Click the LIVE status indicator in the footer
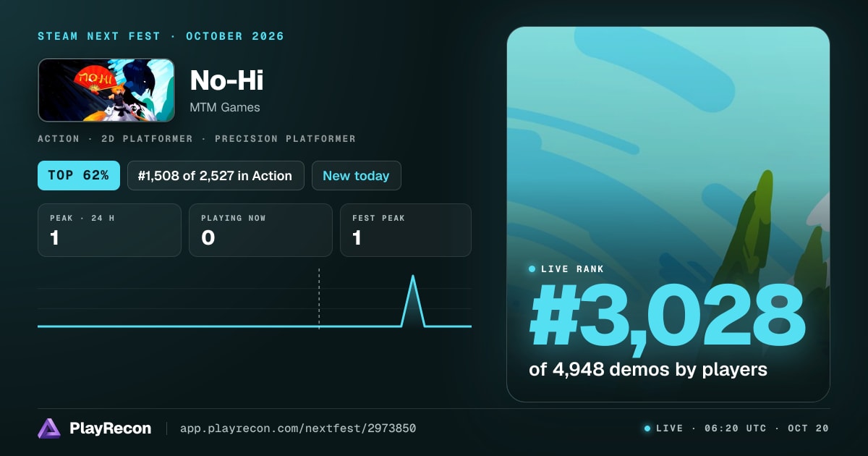Screen dimensions: 868x456 coord(663,428)
